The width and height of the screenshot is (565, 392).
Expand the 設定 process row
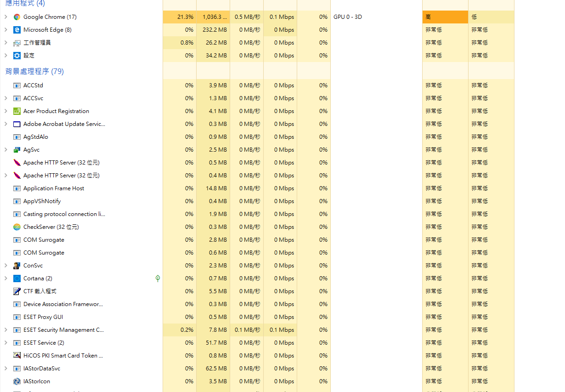[6, 56]
